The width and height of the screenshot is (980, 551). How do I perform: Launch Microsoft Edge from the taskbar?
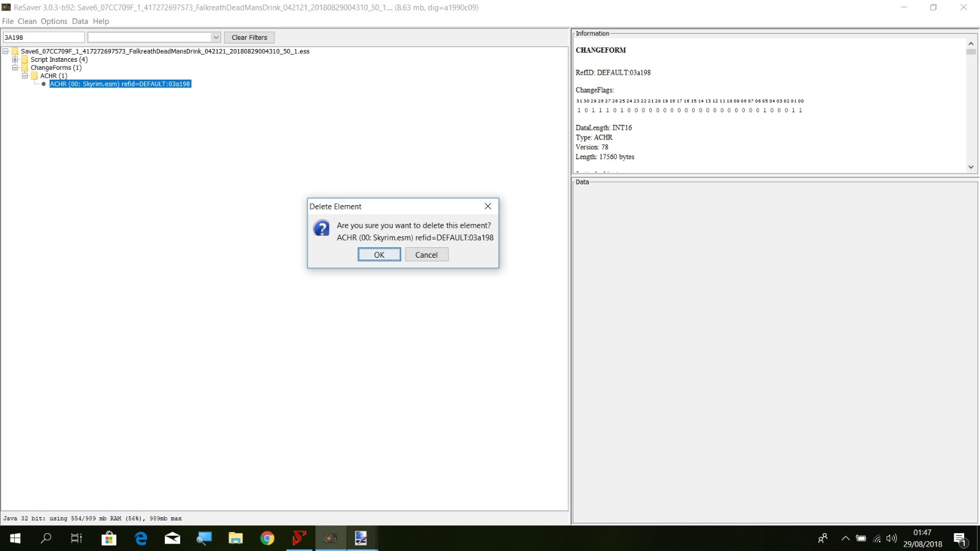pos(141,538)
